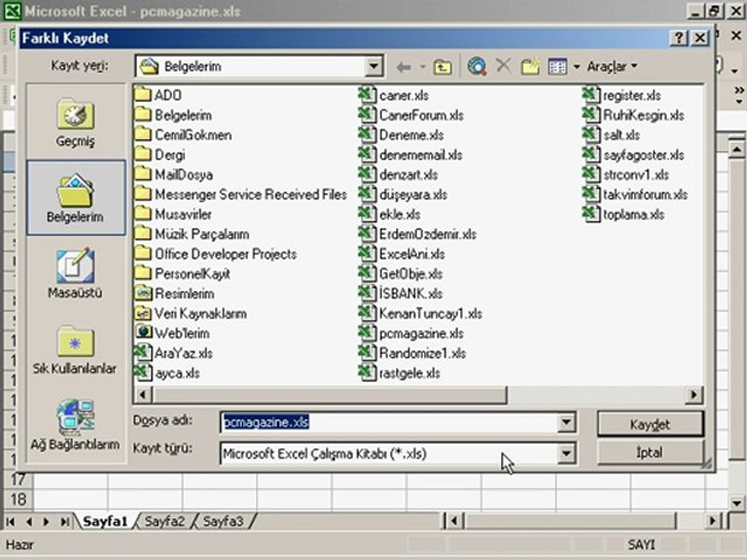Select Masaüstü in the places bar
This screenshot has width=747, height=560.
(x=75, y=273)
